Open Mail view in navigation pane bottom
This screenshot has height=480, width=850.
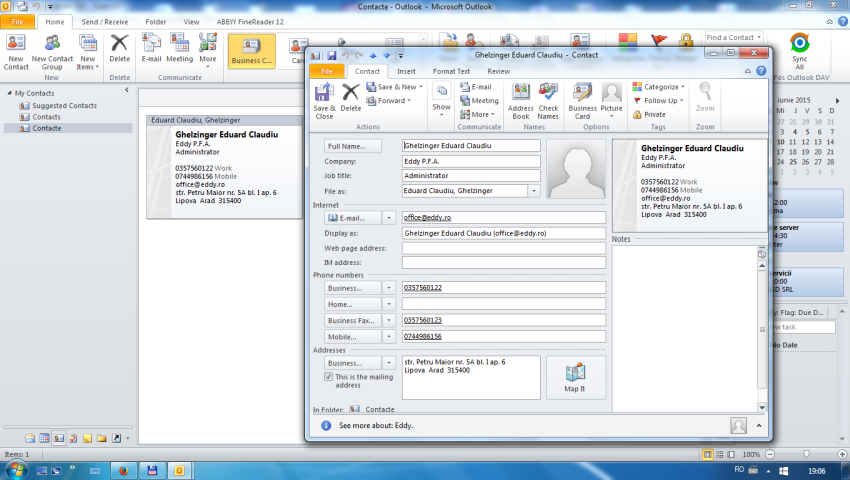(x=30, y=438)
